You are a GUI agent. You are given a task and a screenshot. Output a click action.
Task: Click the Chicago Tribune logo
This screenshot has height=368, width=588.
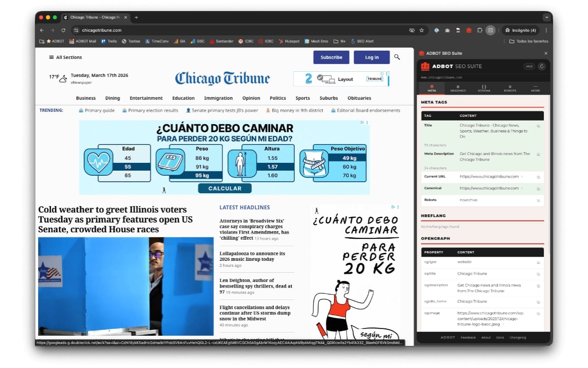click(222, 78)
